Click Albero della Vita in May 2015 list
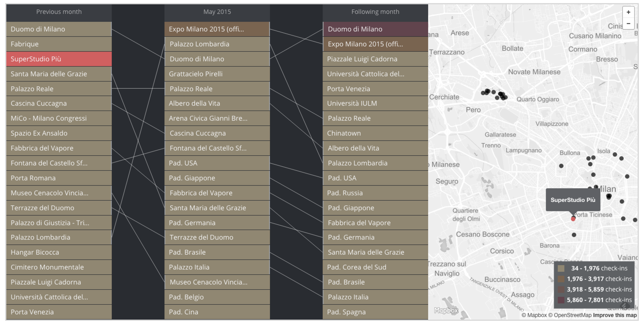 217,103
